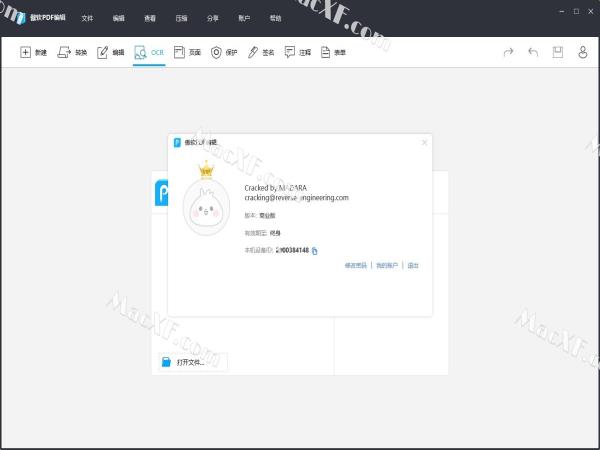Select the 编辑 (Edit) pencil tool in toolbar

click(x=111, y=52)
